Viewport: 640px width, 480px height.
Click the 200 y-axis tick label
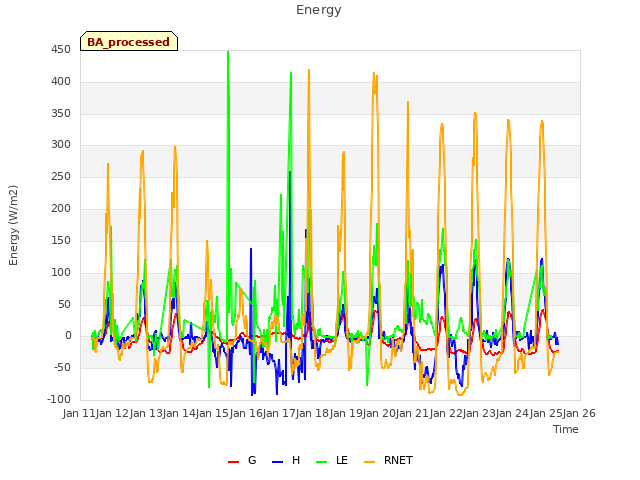61,209
